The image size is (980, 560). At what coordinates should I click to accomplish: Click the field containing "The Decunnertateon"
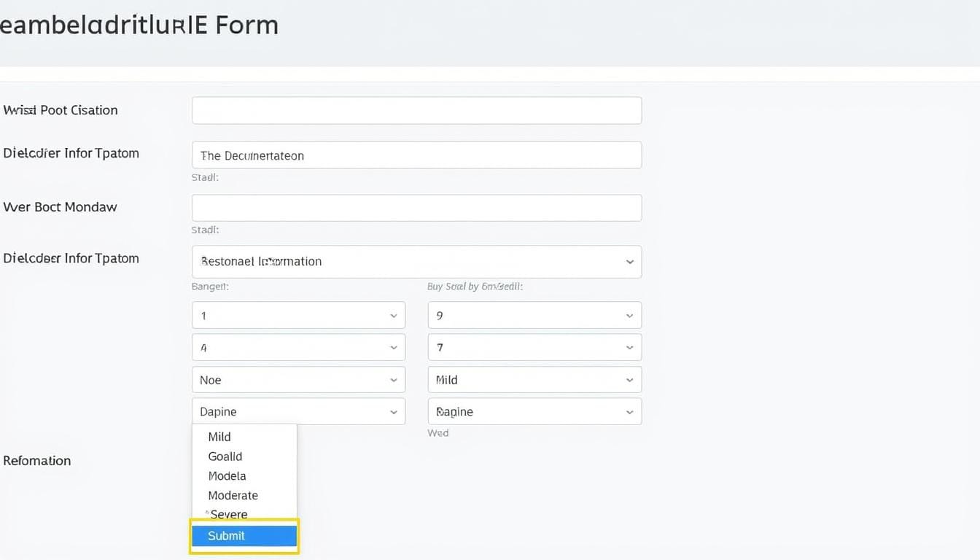[416, 155]
